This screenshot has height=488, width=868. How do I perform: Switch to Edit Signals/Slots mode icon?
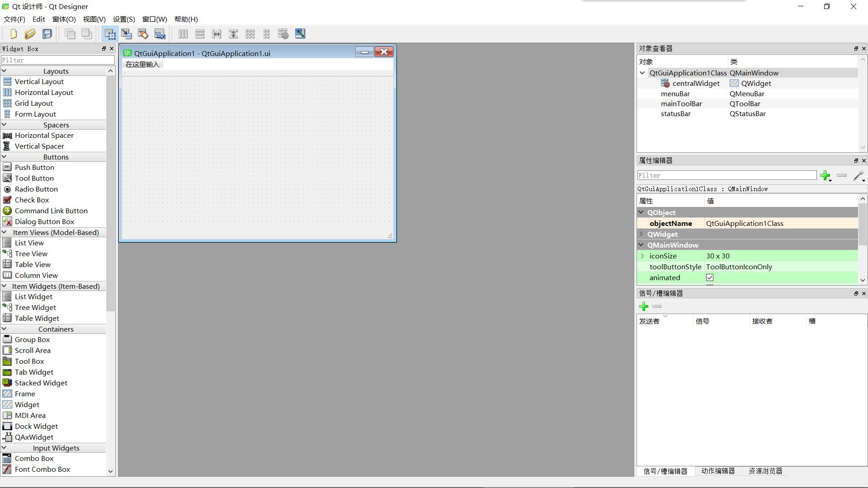tap(127, 34)
